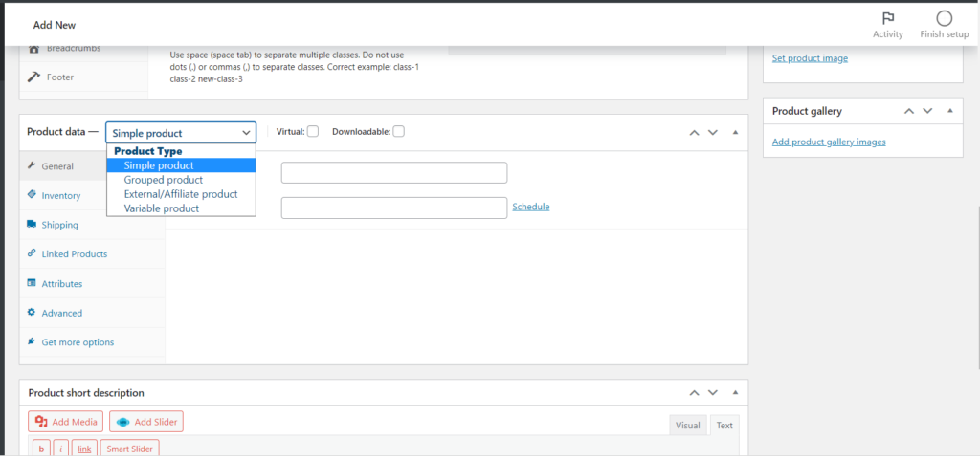Pick External/Affiliate product option
Image resolution: width=980 pixels, height=460 pixels.
[x=180, y=194]
